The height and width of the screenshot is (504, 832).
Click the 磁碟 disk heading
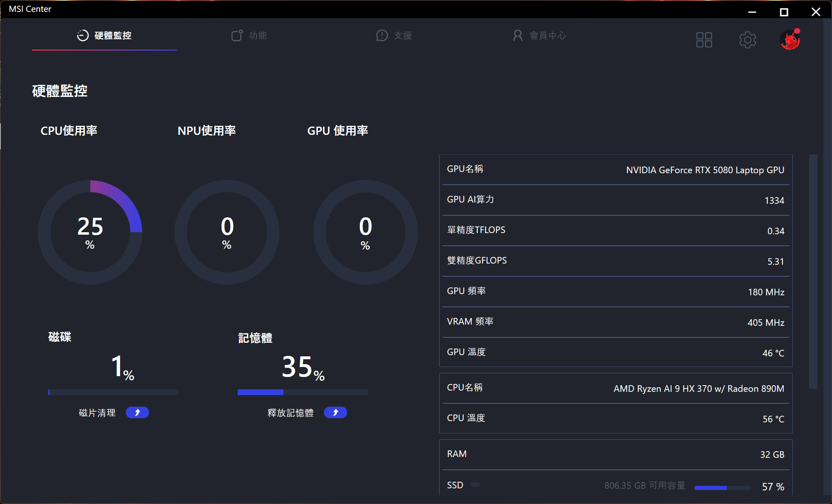[x=60, y=337]
